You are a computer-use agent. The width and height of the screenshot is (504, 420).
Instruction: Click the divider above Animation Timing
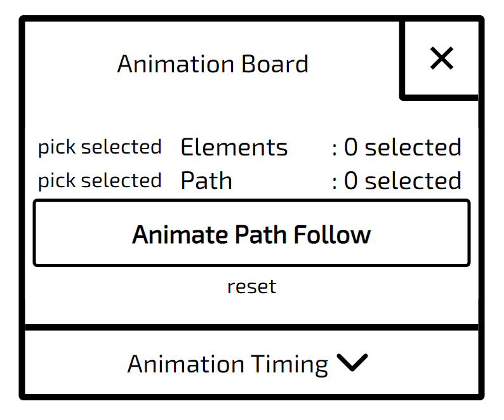pyautogui.click(x=251, y=327)
